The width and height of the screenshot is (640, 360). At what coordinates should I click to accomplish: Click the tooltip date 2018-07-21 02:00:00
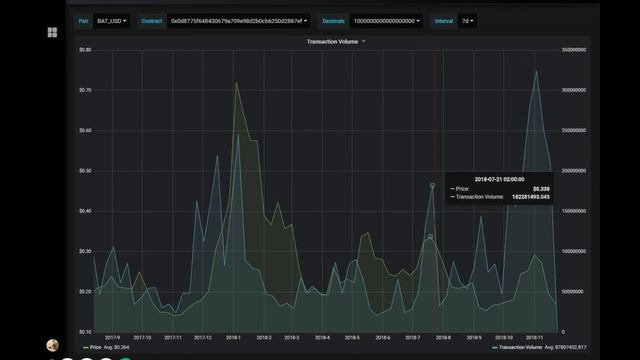tap(499, 179)
